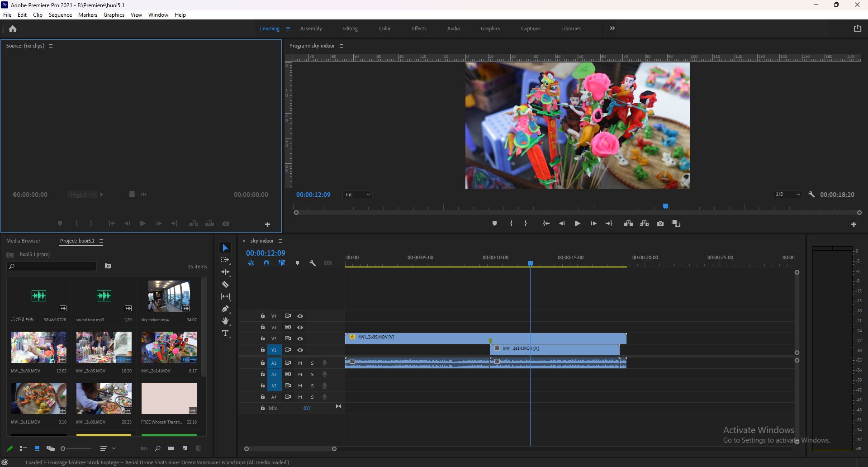The width and height of the screenshot is (868, 467).
Task: Select MVI_2614.MOV thumbnail in Project panel
Action: coord(169,348)
